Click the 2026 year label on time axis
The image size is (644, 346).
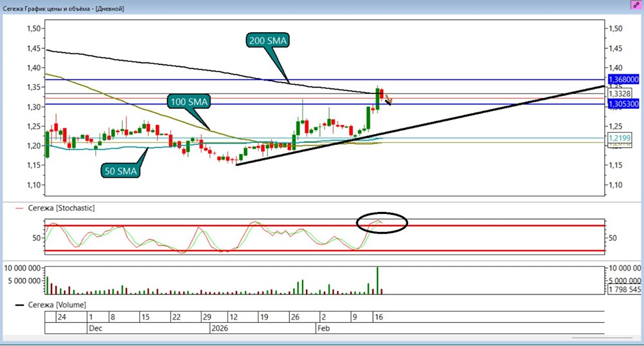220,329
